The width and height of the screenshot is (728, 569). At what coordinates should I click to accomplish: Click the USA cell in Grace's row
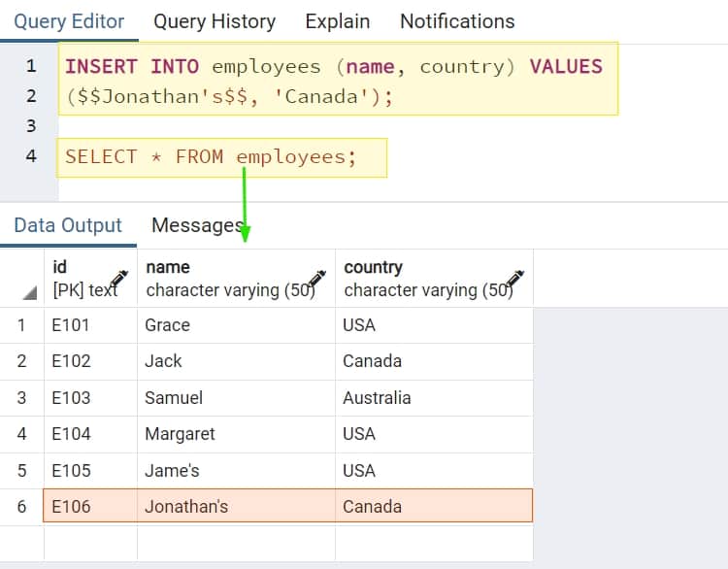434,325
